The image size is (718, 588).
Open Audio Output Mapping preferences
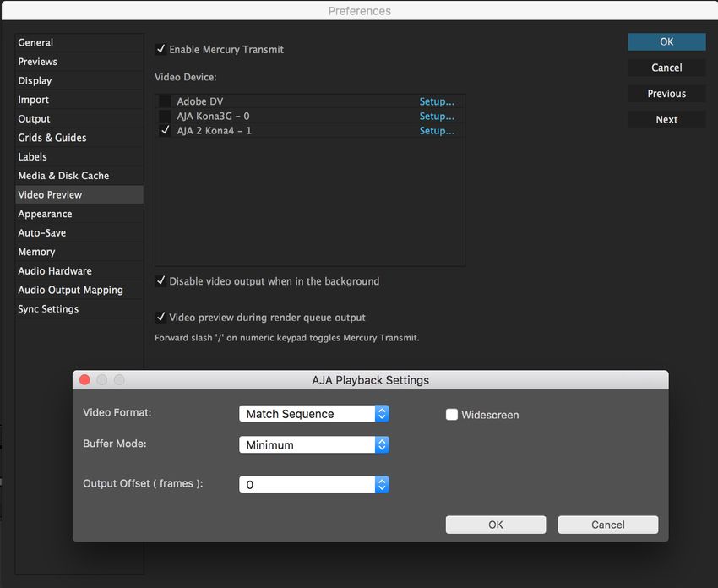[79, 290]
